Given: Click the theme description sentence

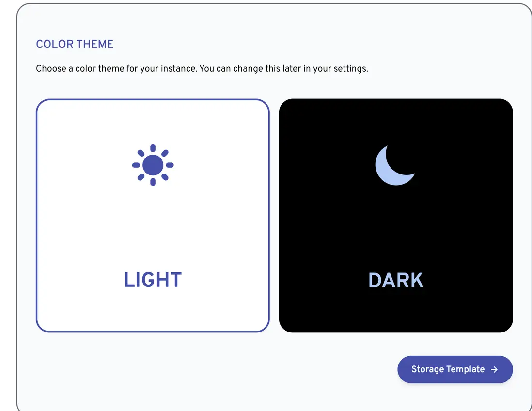Looking at the screenshot, I should [x=202, y=68].
